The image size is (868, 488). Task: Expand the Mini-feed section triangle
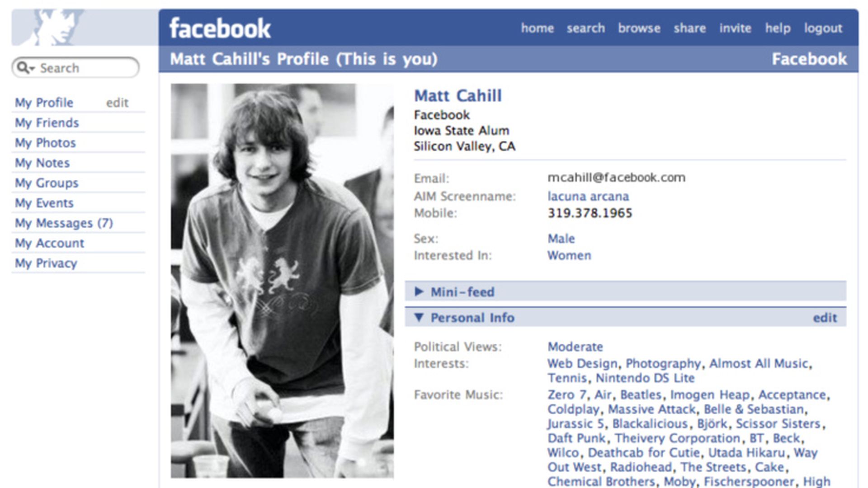[419, 292]
